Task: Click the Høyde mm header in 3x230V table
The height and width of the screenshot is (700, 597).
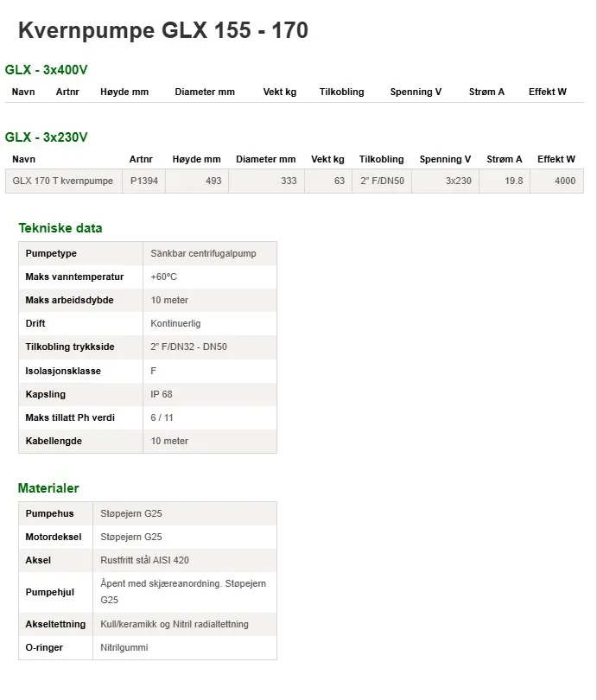Action: (196, 159)
